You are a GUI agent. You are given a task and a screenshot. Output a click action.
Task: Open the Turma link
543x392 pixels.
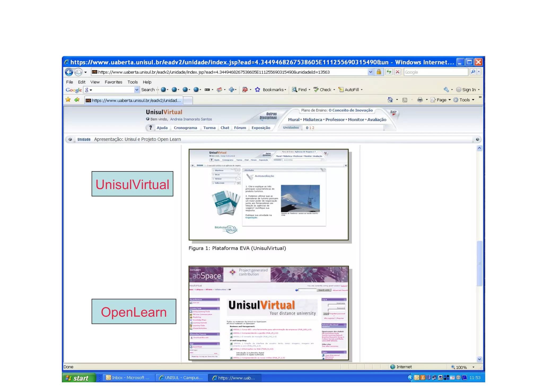[x=209, y=128]
